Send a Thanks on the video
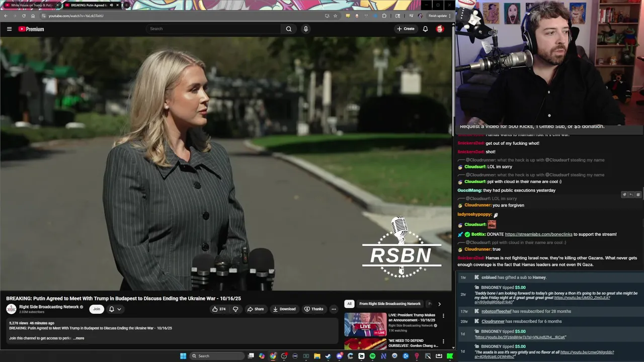This screenshot has width=644, height=362. coord(314,309)
